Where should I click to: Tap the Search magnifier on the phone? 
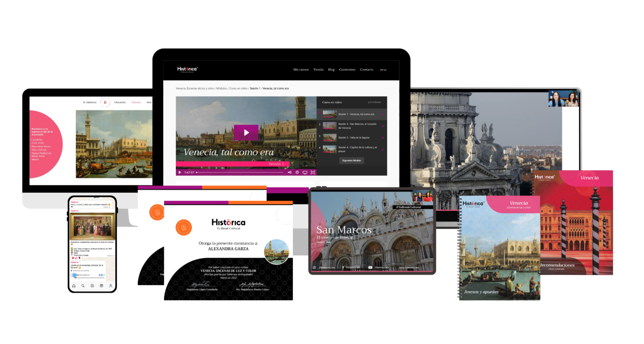coord(83,286)
